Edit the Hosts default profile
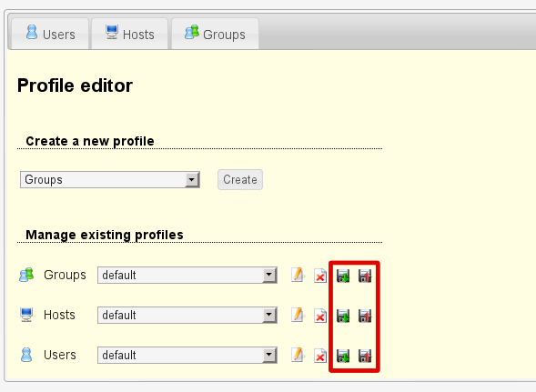The width and height of the screenshot is (536, 392). point(298,315)
